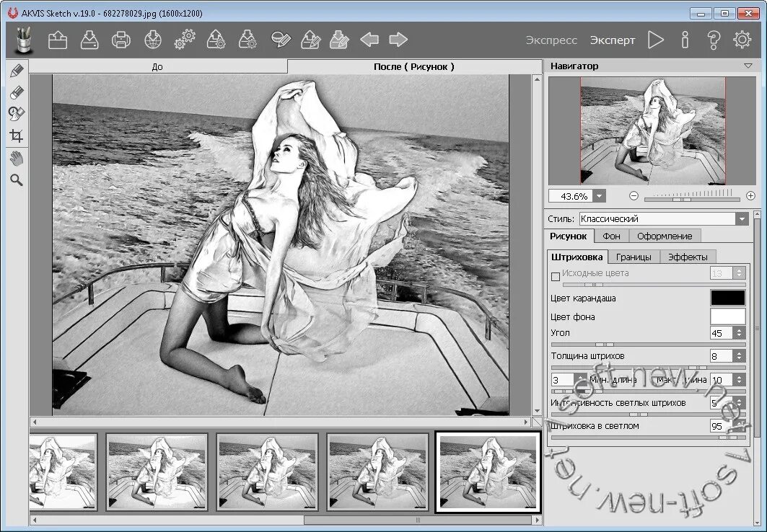This screenshot has width=767, height=532.
Task: Select the fourth timeline thumbnail
Action: point(377,472)
